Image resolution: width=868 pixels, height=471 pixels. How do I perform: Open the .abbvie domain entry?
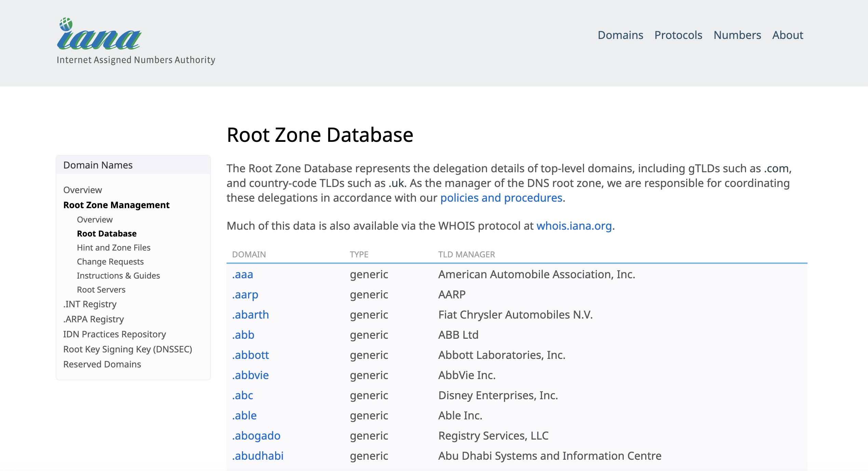(250, 375)
